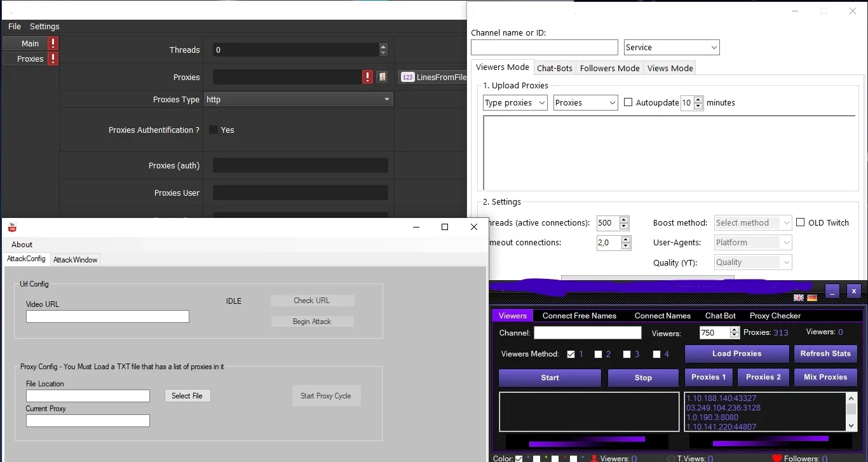The image size is (868, 462).
Task: Click the red warning icon beside Main
Action: 53,43
